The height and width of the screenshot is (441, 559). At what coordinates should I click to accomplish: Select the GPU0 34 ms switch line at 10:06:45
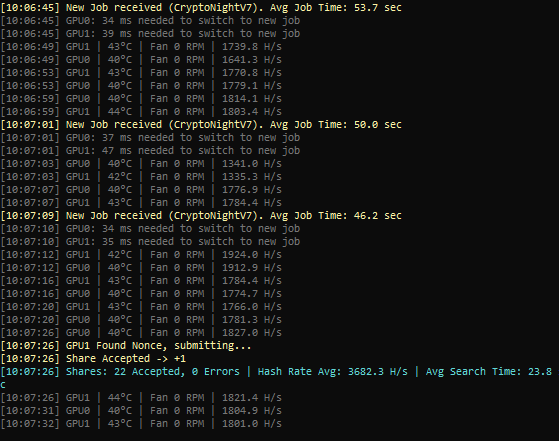tap(150, 21)
